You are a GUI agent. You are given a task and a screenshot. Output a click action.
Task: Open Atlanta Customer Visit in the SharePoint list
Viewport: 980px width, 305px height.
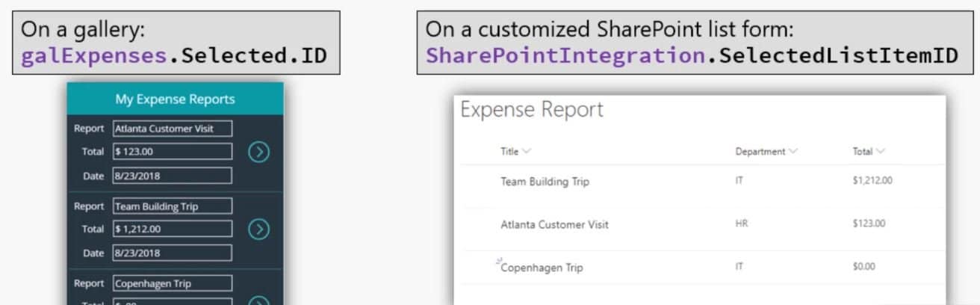point(554,224)
